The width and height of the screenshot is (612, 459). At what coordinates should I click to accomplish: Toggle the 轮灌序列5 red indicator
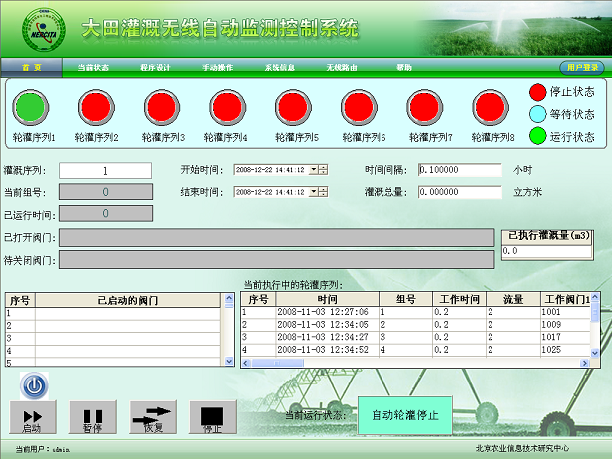pyautogui.click(x=293, y=106)
